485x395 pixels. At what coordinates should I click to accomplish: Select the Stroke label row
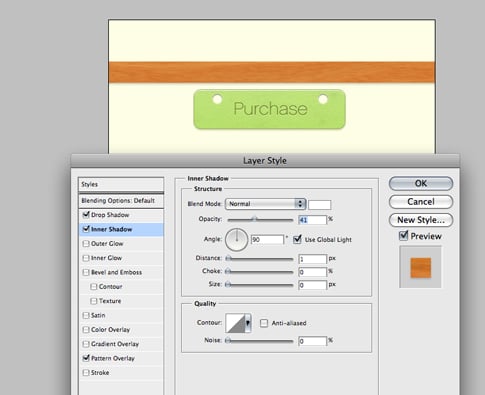point(121,373)
